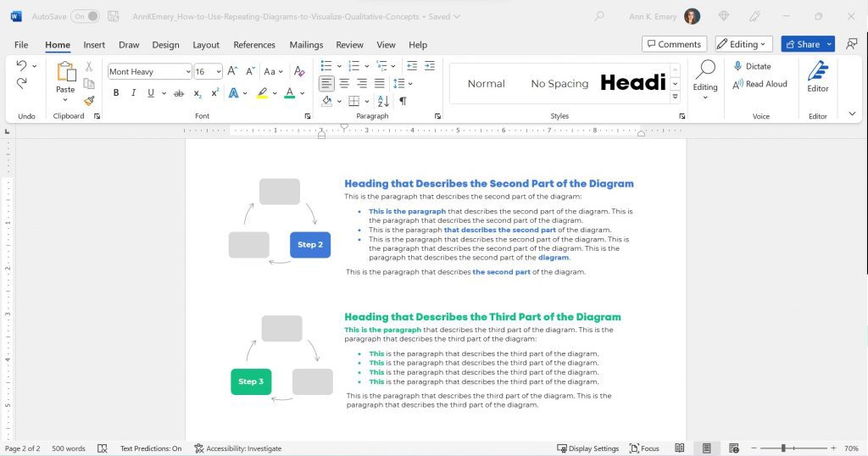868x456 pixels.
Task: Apply the No Spacing style
Action: (559, 84)
